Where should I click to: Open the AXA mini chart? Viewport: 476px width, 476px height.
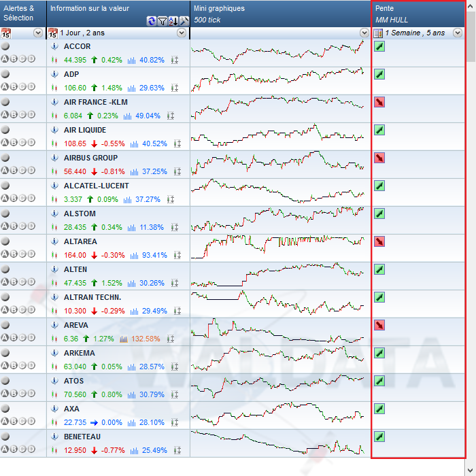pyautogui.click(x=277, y=415)
